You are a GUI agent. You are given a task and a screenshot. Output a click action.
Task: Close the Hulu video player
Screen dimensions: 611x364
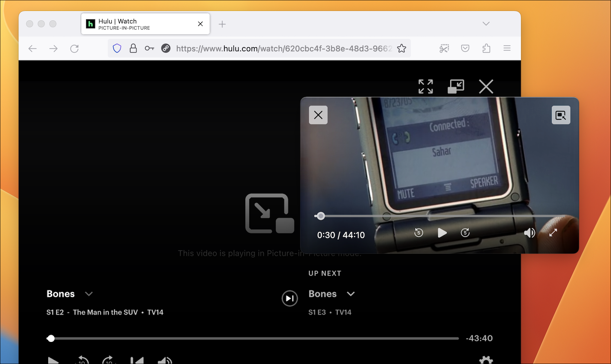coord(486,87)
